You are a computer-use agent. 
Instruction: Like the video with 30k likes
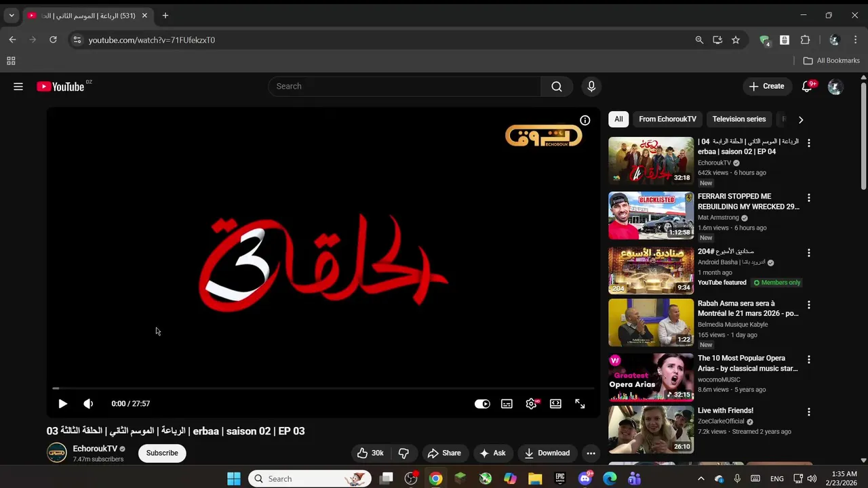coord(370,453)
